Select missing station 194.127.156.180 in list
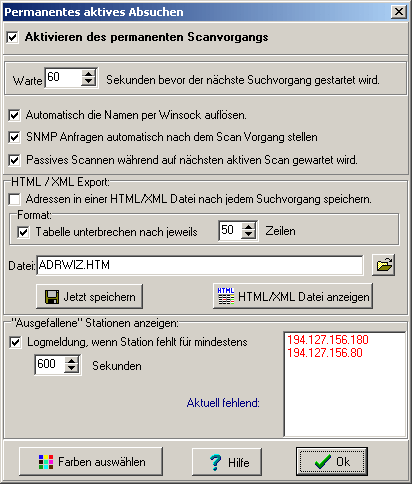 pyautogui.click(x=328, y=340)
